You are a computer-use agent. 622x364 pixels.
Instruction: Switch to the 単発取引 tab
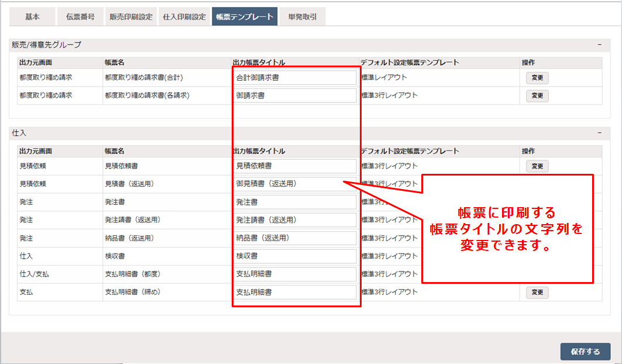pyautogui.click(x=302, y=16)
